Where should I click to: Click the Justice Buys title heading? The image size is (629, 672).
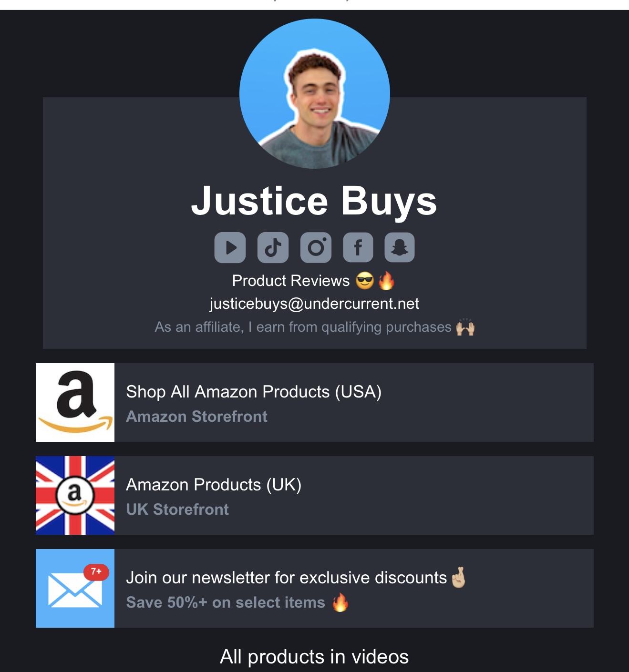pos(314,201)
